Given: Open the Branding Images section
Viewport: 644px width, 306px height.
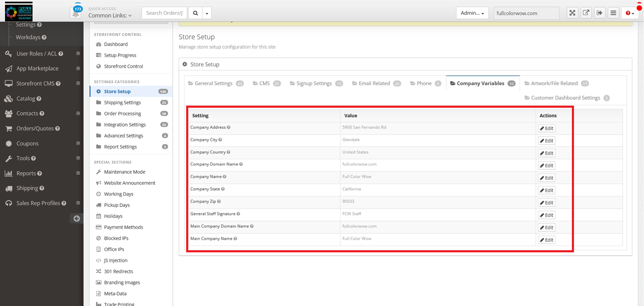Looking at the screenshot, I should (x=122, y=283).
